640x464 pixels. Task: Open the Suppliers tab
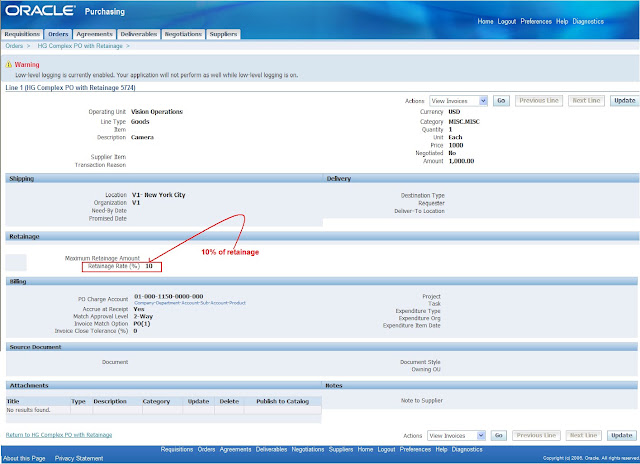[x=223, y=34]
